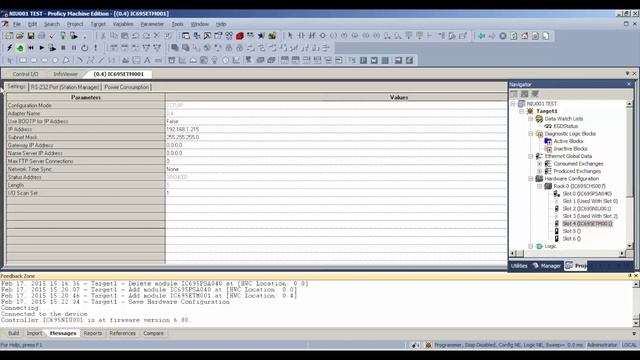Collapse the Target1 tree node

tap(522, 111)
